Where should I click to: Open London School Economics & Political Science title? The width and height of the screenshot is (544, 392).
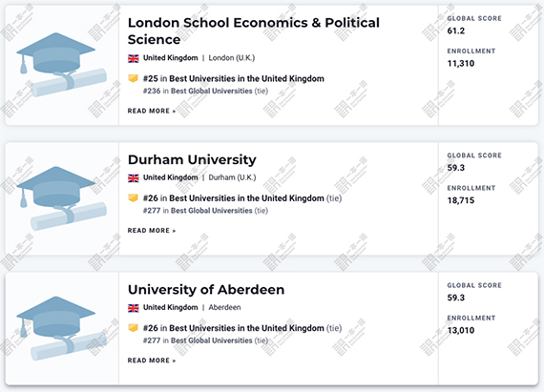254,31
